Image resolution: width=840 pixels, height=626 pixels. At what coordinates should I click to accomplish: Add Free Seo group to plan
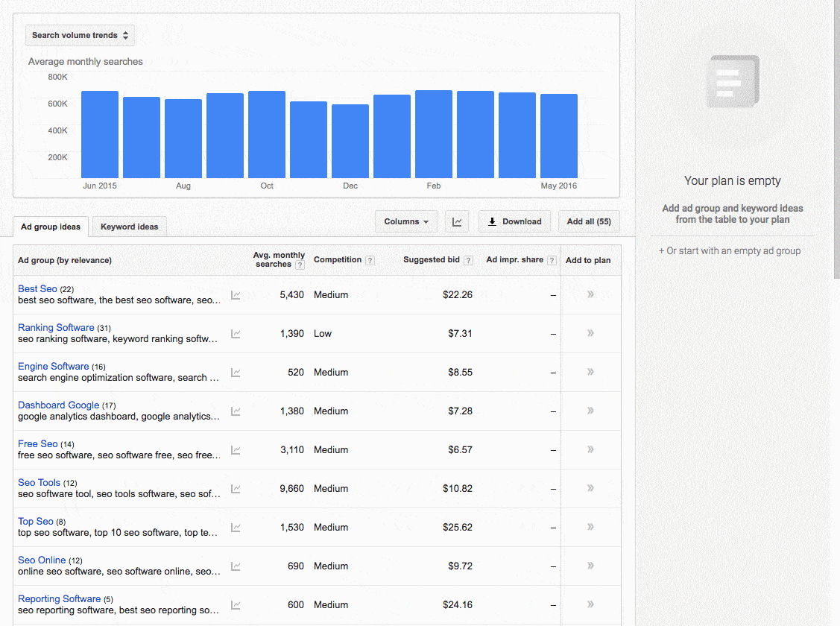(590, 449)
